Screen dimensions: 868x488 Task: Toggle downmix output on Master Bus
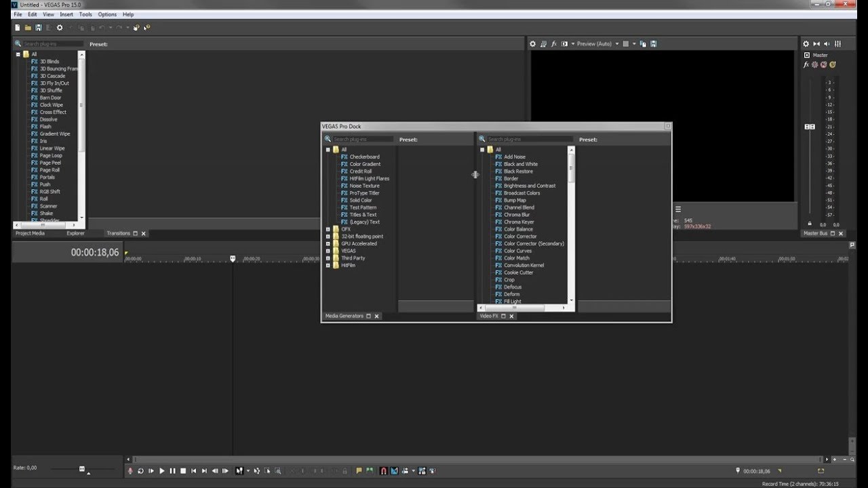tap(816, 43)
